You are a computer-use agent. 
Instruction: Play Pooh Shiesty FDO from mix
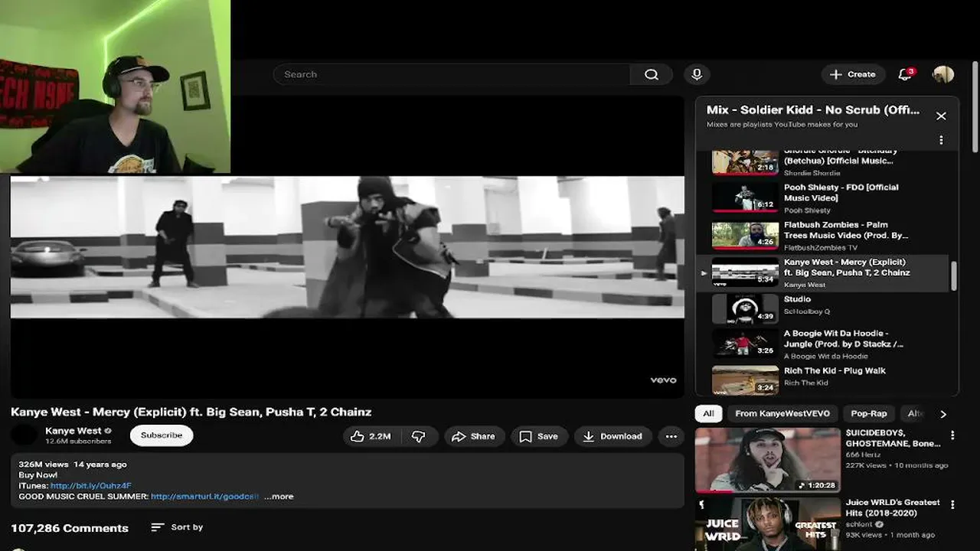pos(822,197)
